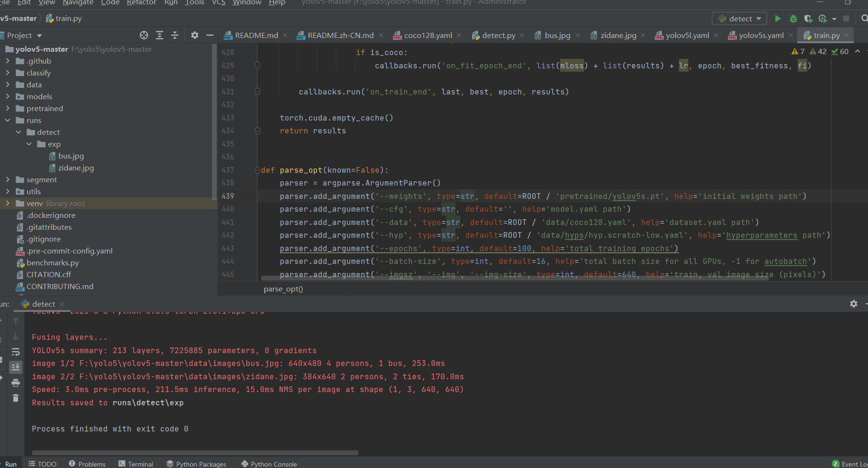Toggle soft-wrap in Run console
Viewport: 868px width, 468px height.
click(x=16, y=352)
